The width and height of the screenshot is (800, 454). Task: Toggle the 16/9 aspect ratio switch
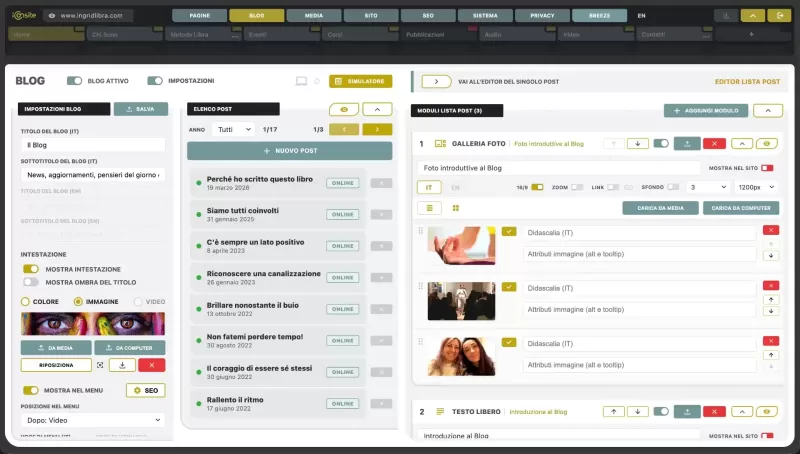tap(537, 187)
